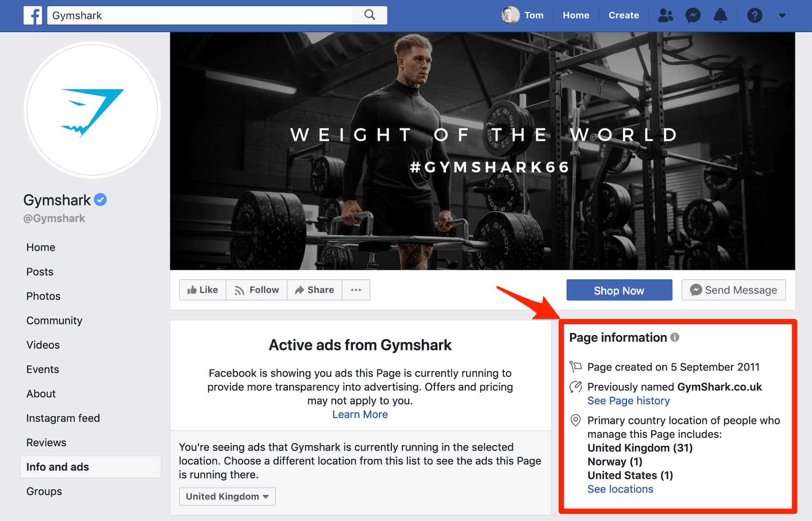Image resolution: width=812 pixels, height=521 pixels.
Task: Click the Learn More link about ads
Action: coord(360,414)
